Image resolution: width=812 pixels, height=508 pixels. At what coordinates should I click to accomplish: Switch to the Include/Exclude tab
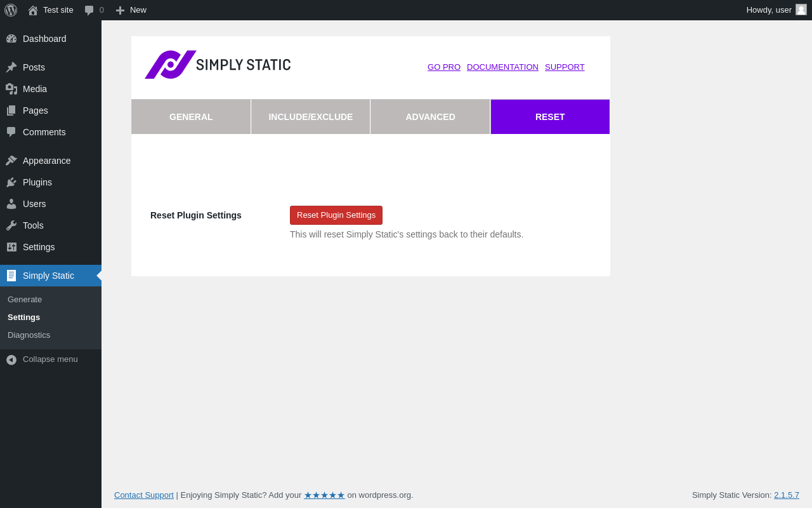coord(311,117)
